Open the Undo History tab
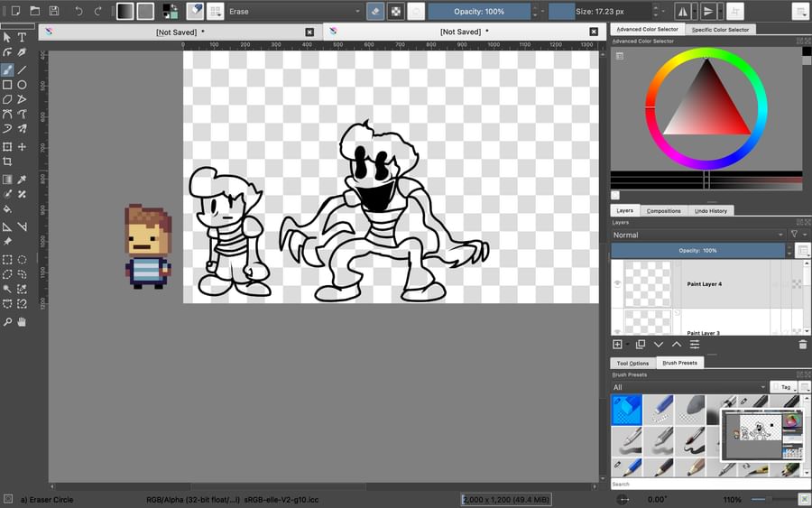This screenshot has height=508, width=812. (711, 211)
